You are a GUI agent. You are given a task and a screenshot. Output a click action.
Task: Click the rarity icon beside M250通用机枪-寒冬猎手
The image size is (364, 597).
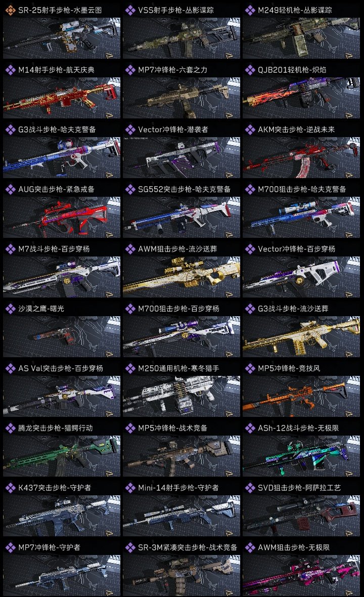[130, 368]
